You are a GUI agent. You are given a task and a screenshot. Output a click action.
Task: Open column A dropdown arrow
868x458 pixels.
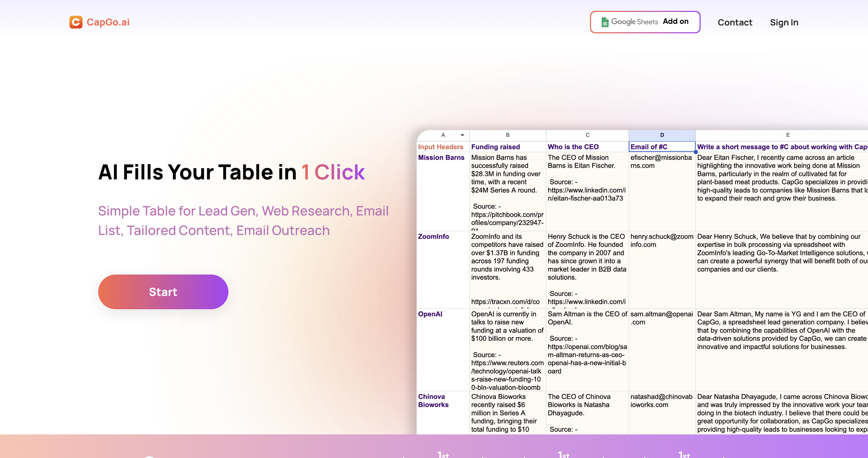pyautogui.click(x=462, y=135)
